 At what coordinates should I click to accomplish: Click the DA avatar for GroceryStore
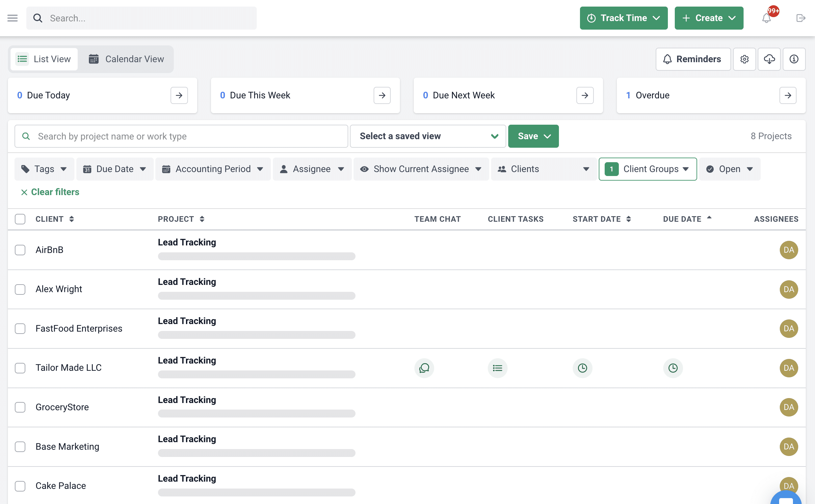[x=789, y=407]
